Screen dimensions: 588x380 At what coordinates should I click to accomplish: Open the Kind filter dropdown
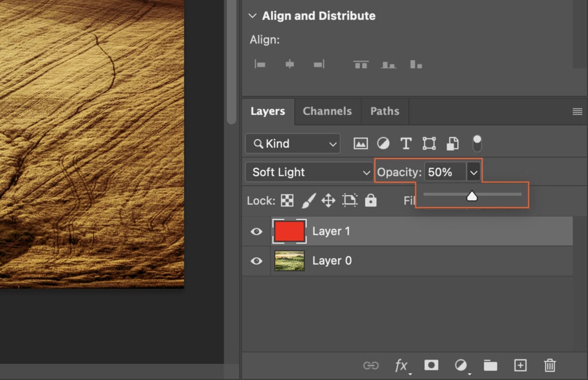(292, 144)
